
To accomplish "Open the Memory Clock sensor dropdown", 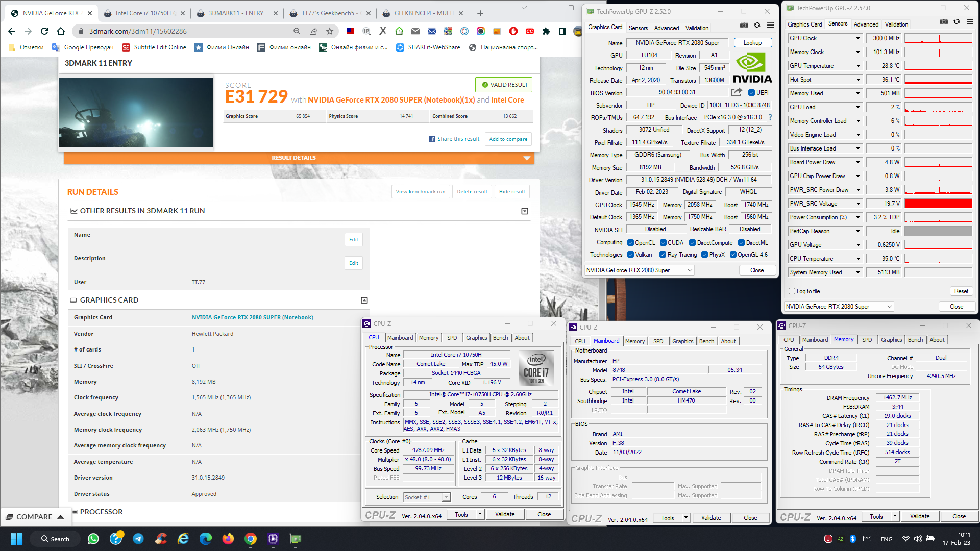I will [x=858, y=52].
